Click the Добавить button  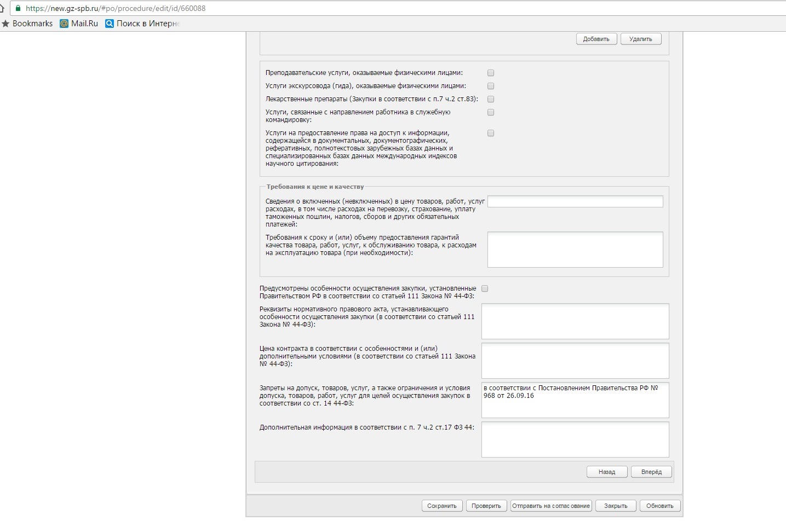click(x=596, y=39)
